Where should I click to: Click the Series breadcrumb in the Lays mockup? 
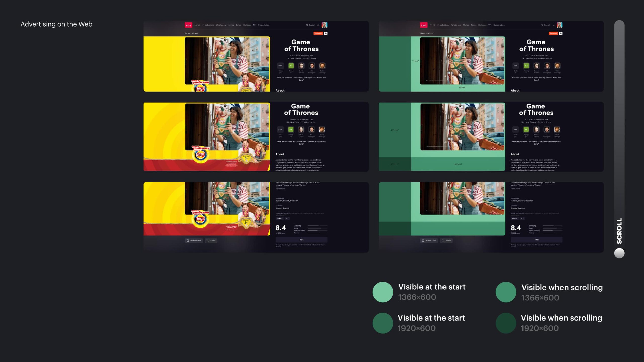pyautogui.click(x=187, y=33)
